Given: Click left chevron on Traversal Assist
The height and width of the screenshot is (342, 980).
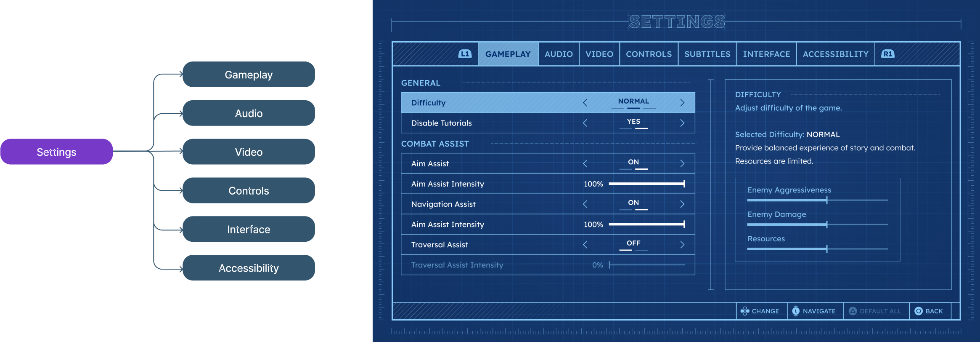Looking at the screenshot, I should (585, 245).
